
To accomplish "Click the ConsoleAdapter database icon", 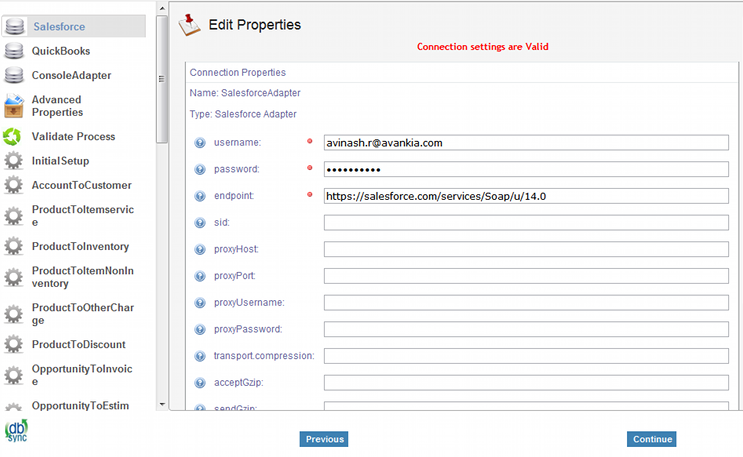I will click(x=14, y=76).
